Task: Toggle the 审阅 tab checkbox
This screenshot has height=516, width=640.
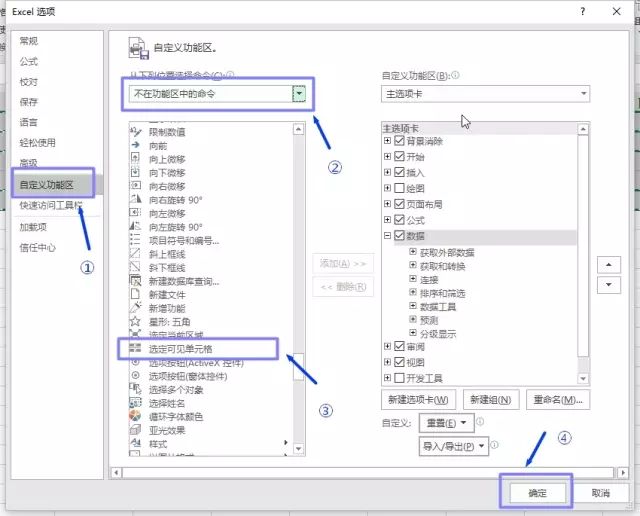Action: tap(399, 346)
